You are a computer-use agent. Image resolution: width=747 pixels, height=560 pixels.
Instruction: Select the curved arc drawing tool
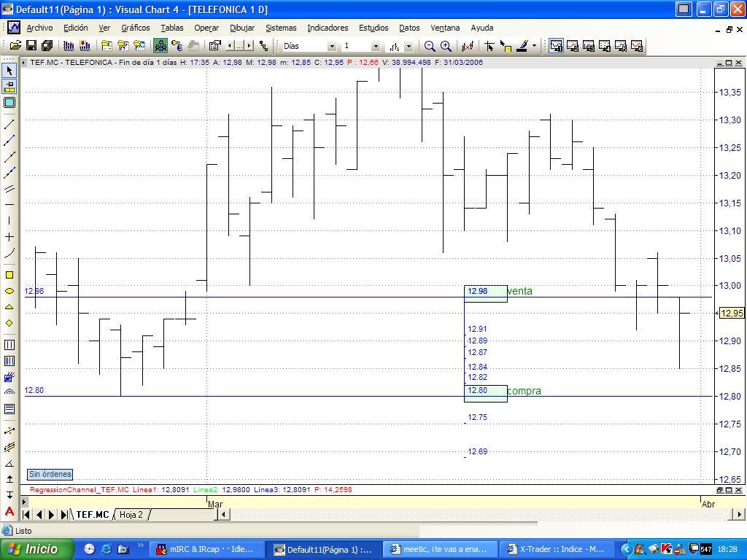point(9,253)
